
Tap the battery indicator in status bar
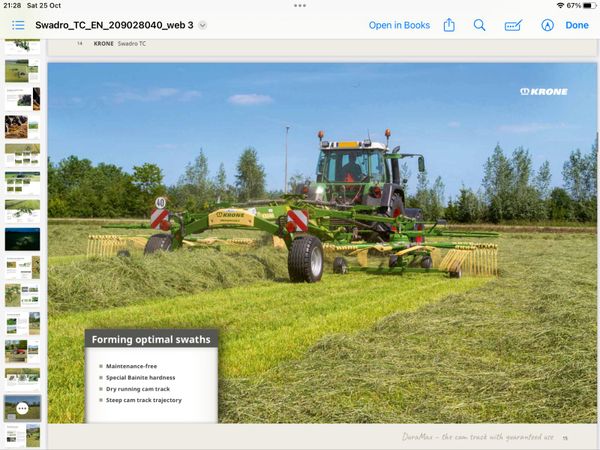coord(589,5)
